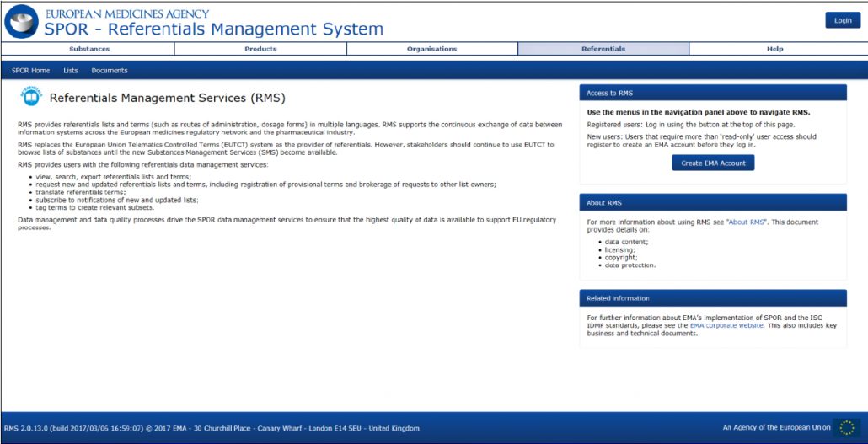Go to SPOR Home
This screenshot has width=868, height=444.
(30, 70)
